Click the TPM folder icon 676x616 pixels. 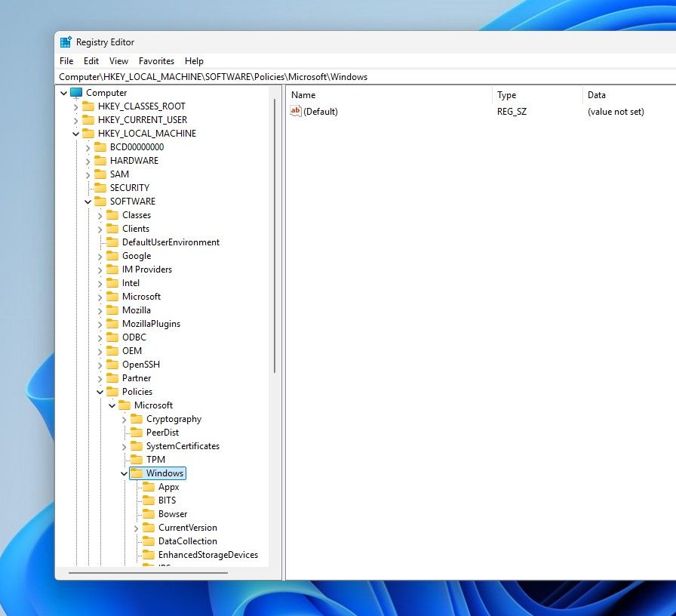[x=139, y=460]
